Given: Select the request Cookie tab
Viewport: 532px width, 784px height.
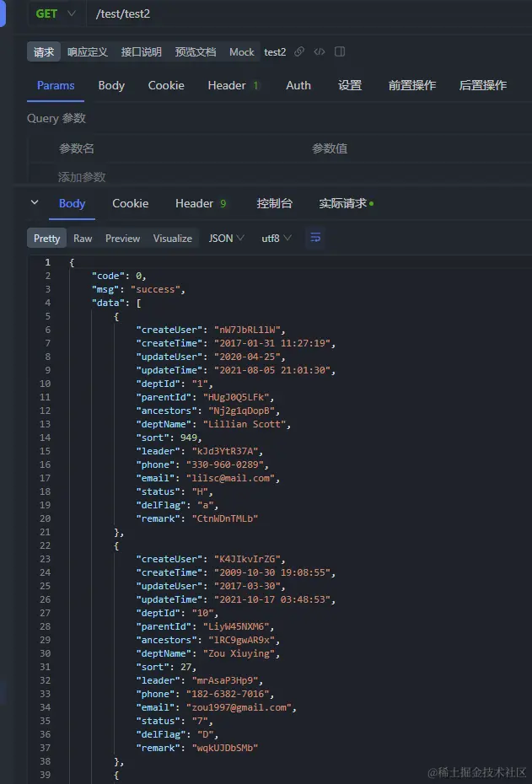Looking at the screenshot, I should click(x=166, y=85).
